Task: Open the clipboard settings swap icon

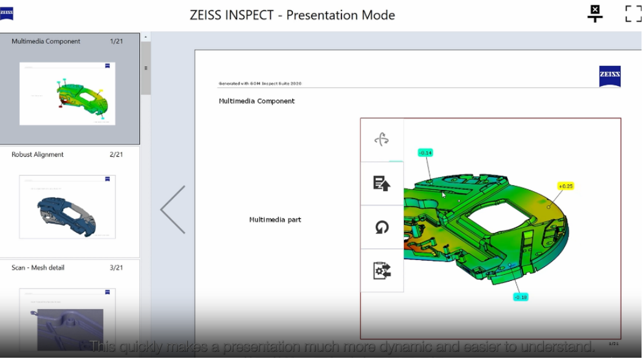Action: pyautogui.click(x=382, y=270)
